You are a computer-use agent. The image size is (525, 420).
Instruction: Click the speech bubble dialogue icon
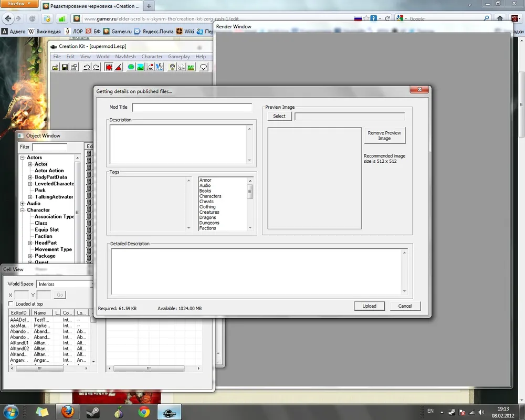[203, 67]
